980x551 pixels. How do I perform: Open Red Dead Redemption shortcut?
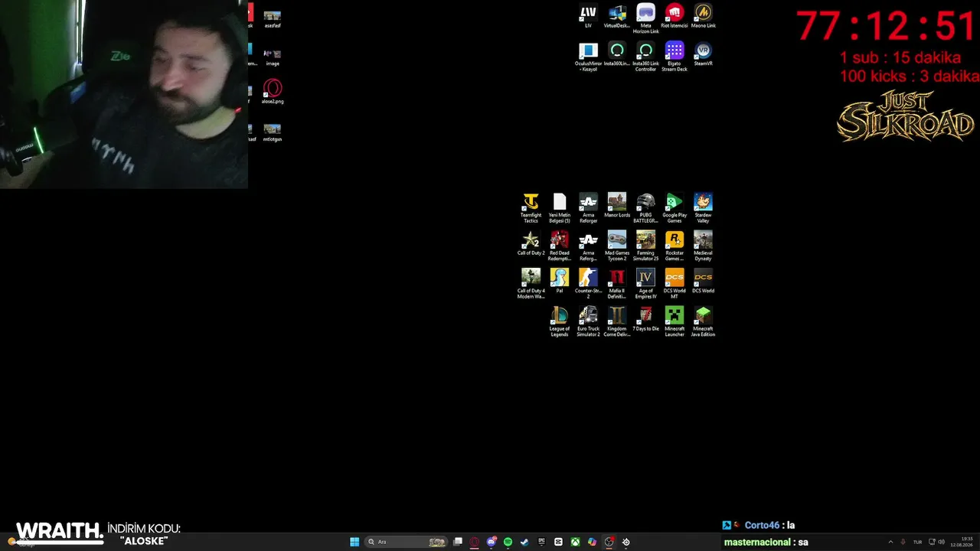(560, 246)
